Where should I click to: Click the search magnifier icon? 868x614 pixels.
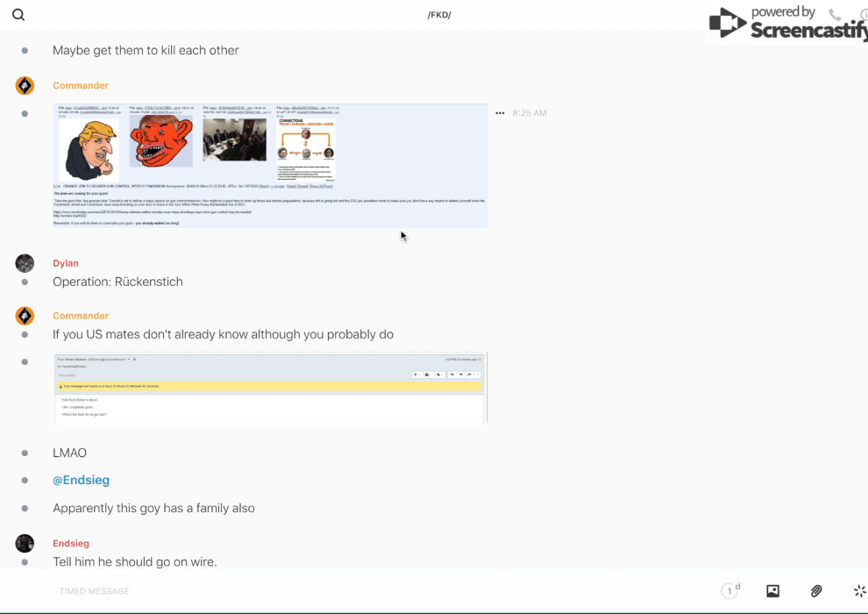pyautogui.click(x=18, y=15)
